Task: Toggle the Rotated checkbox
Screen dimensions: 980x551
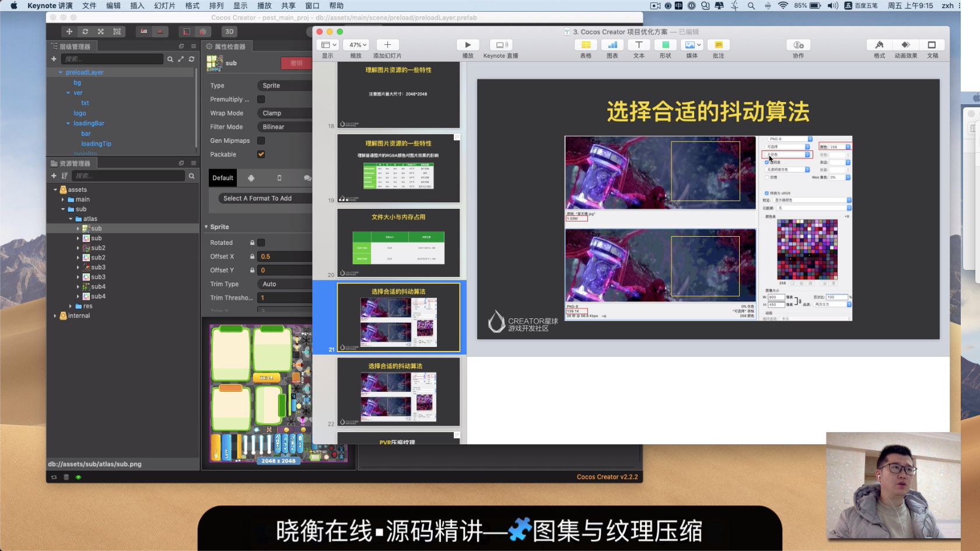Action: tap(261, 243)
